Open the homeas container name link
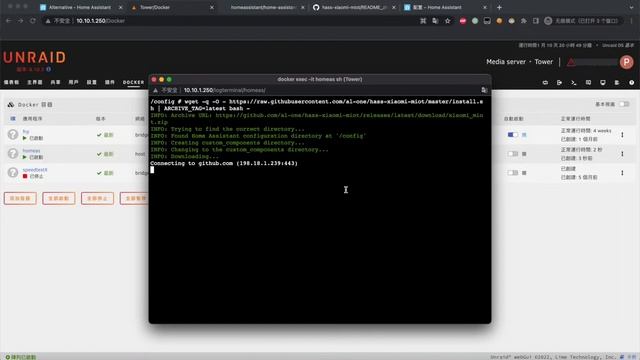 click(x=31, y=151)
